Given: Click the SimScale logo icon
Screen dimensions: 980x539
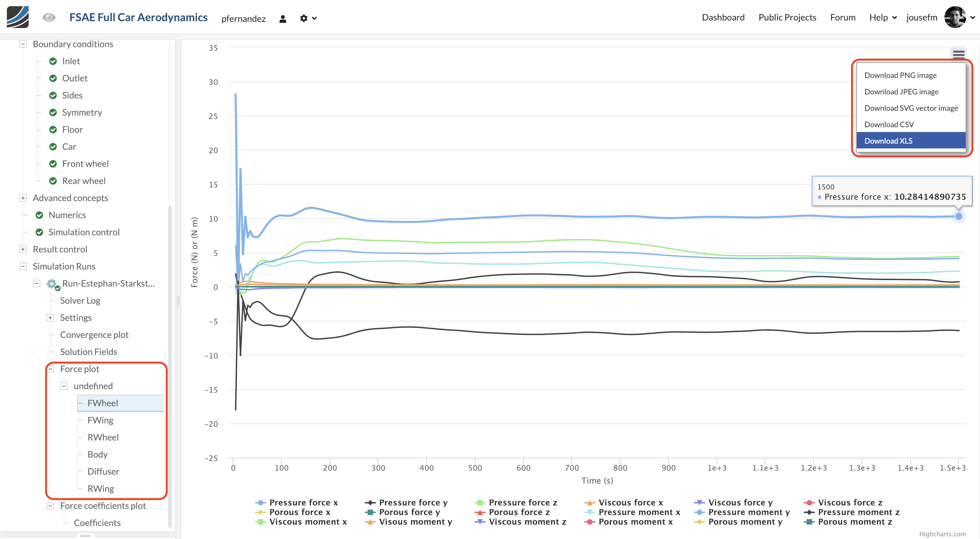Looking at the screenshot, I should click(x=18, y=17).
